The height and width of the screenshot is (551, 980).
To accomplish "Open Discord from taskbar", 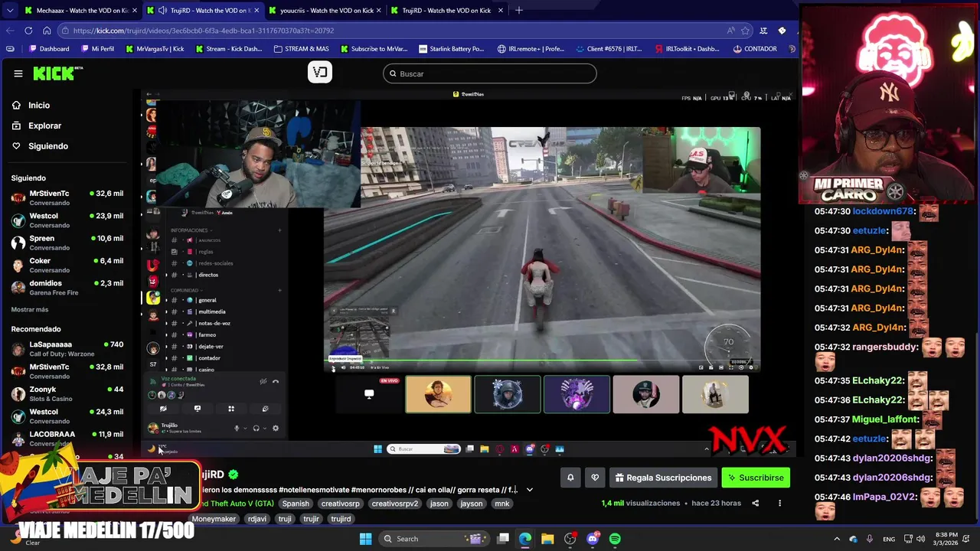I will coord(593,539).
